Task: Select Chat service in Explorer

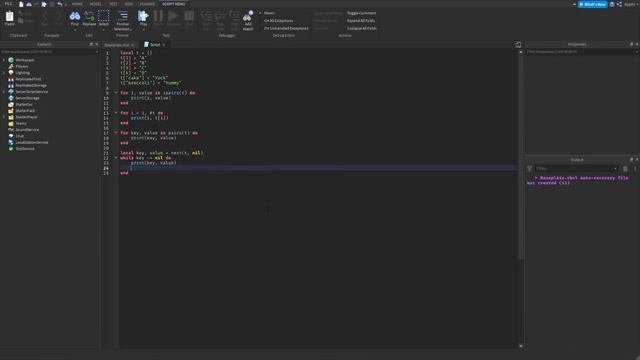Action: coord(20,136)
